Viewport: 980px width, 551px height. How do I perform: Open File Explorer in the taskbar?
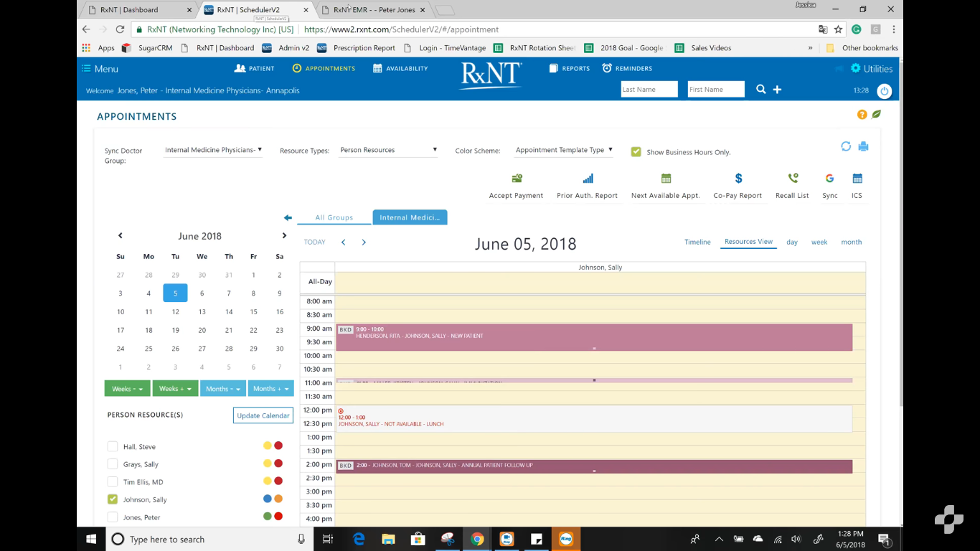coord(388,539)
